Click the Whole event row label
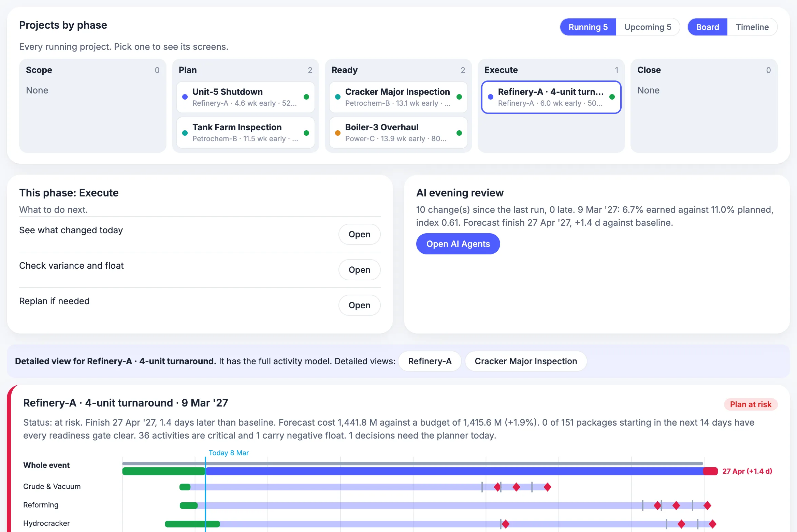The height and width of the screenshot is (532, 797). click(x=46, y=465)
